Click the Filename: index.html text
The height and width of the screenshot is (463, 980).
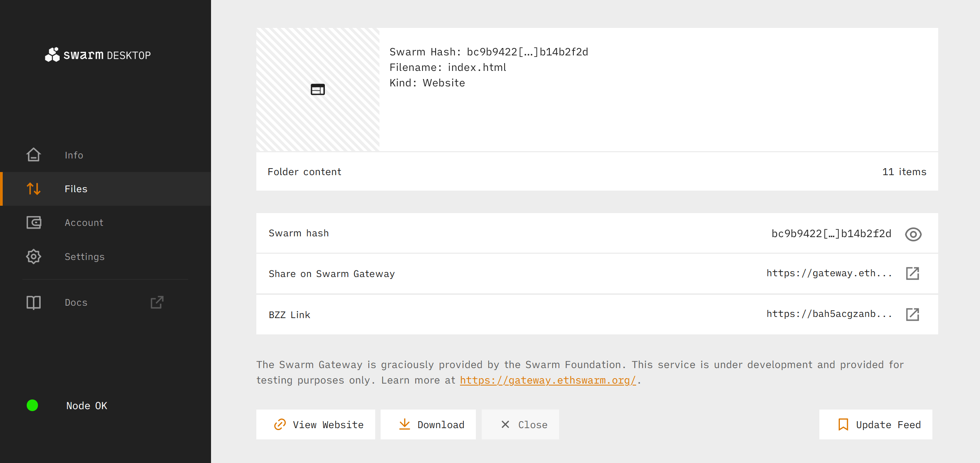click(448, 67)
